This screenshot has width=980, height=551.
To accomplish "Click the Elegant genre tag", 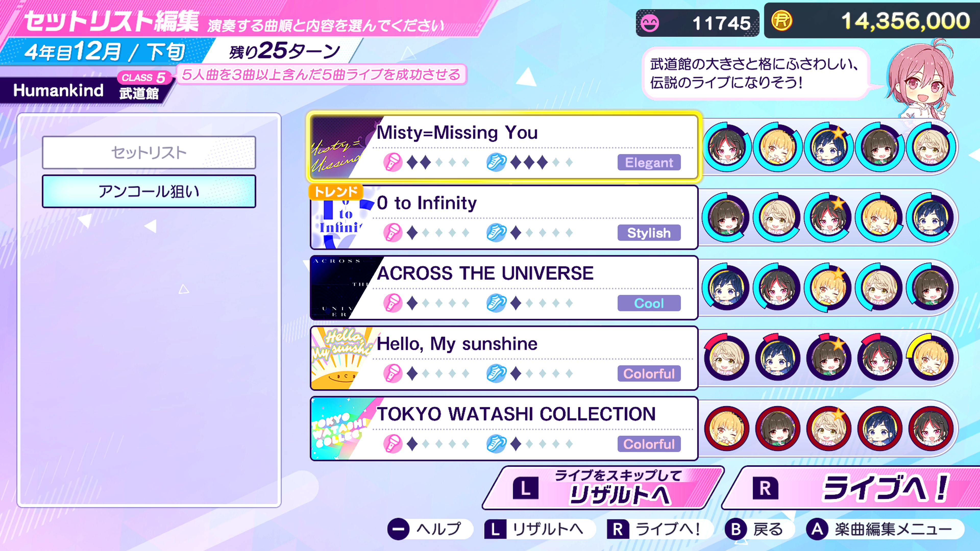I will (x=649, y=162).
